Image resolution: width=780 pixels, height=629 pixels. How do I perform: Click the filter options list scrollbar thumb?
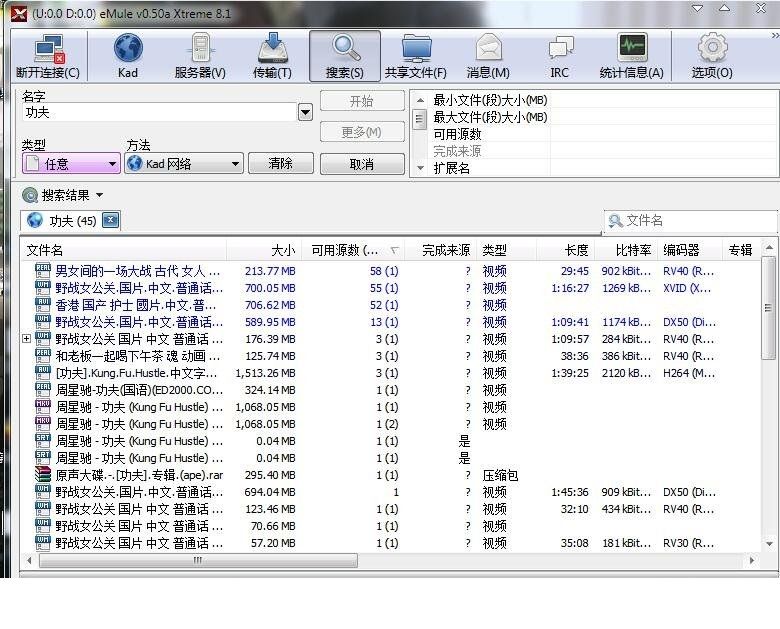420,119
